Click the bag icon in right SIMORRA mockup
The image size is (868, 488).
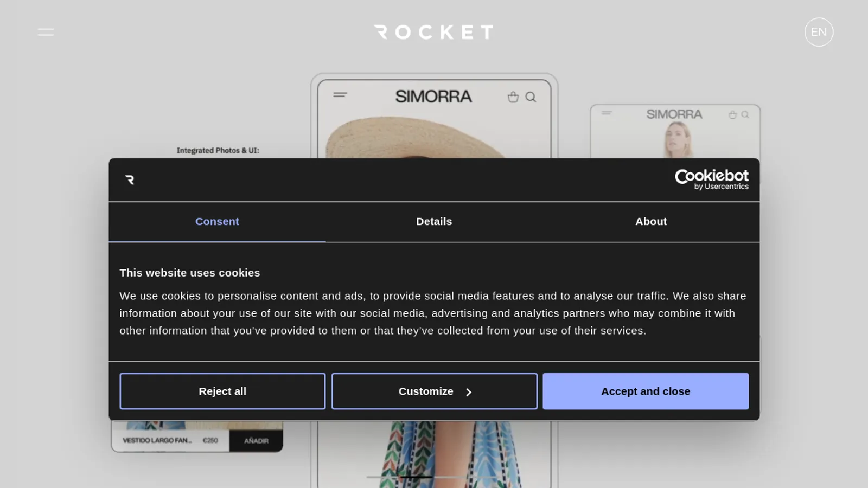click(732, 114)
